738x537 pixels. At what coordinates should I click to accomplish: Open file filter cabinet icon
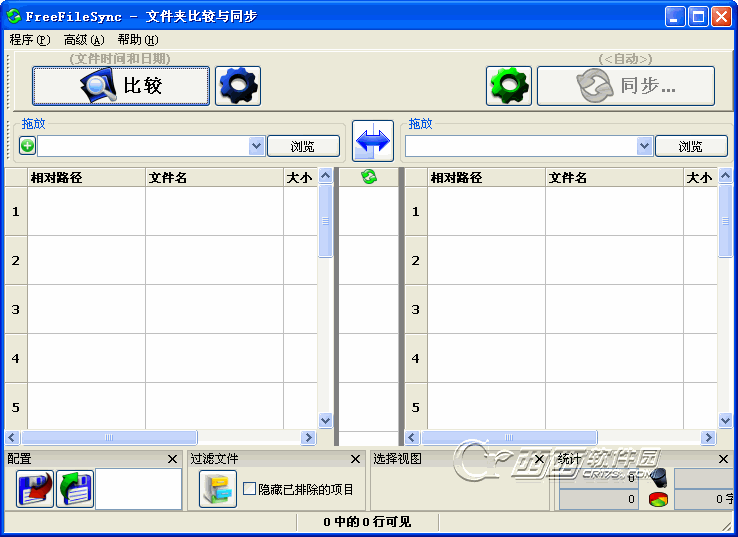(x=218, y=489)
